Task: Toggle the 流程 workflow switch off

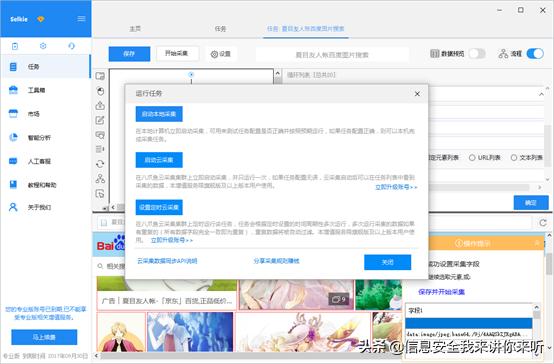Action: (x=535, y=54)
